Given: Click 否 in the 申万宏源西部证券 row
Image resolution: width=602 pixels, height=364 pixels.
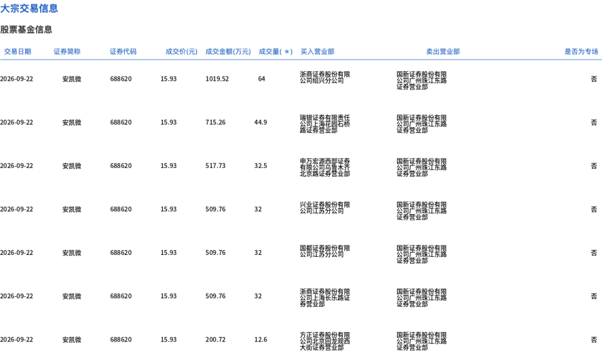Looking at the screenshot, I should point(594,165).
